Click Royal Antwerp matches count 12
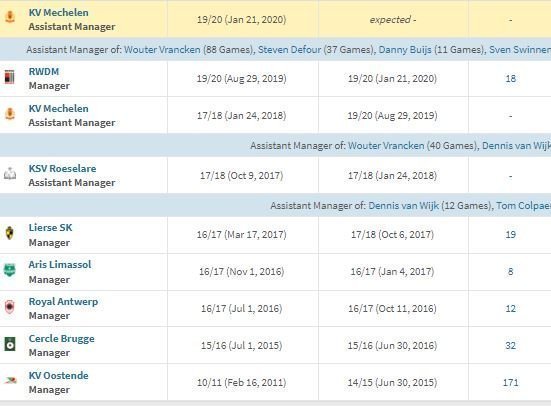 (511, 309)
